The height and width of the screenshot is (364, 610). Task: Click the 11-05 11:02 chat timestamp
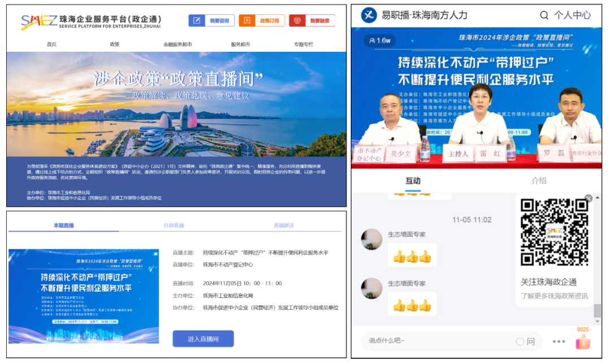472,220
